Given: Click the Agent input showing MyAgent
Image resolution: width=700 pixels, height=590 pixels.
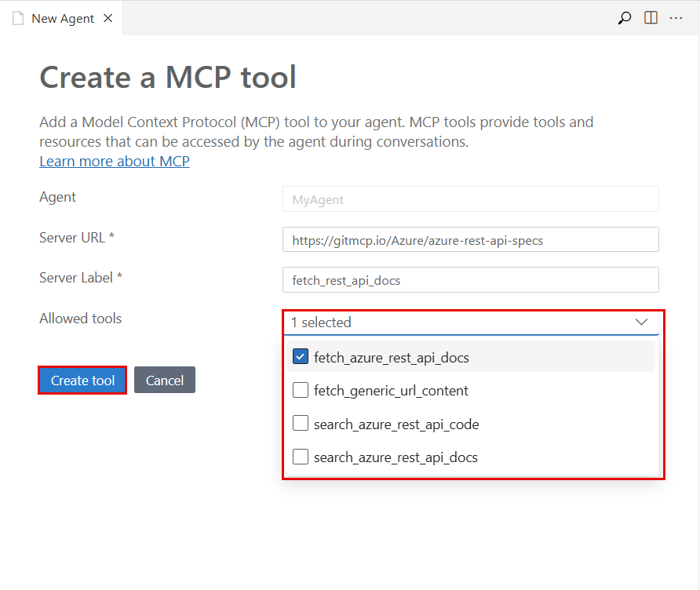Looking at the screenshot, I should 470,198.
